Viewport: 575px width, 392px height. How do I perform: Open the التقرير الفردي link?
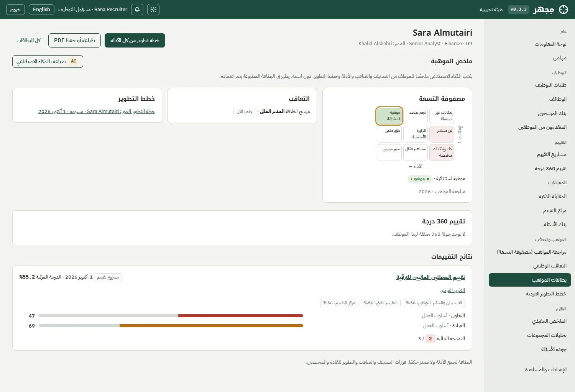pyautogui.click(x=453, y=290)
